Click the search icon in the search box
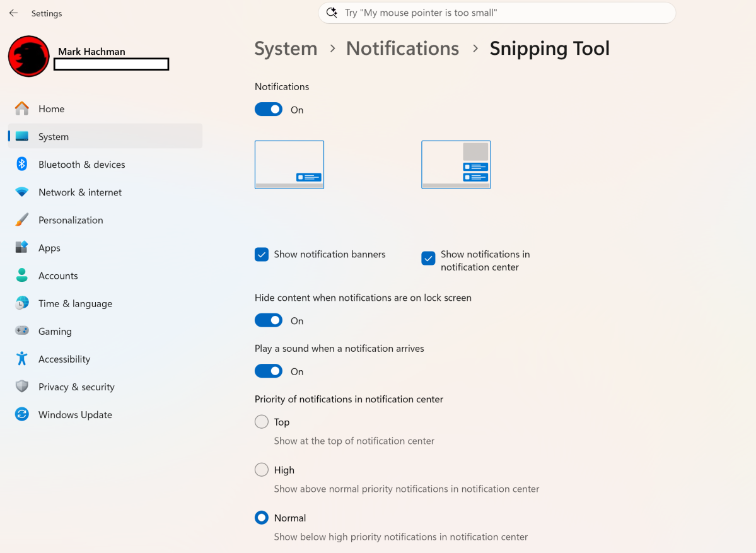Image resolution: width=756 pixels, height=553 pixels. coord(332,13)
